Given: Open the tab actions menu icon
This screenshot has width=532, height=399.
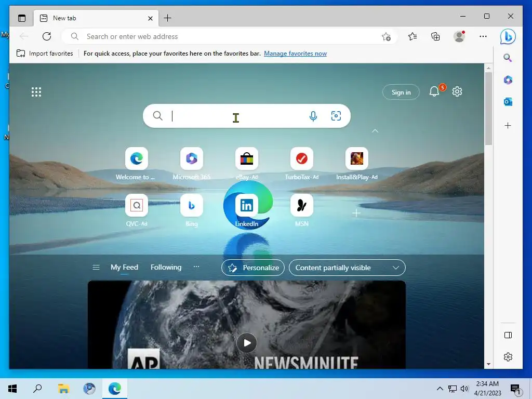Looking at the screenshot, I should point(22,18).
